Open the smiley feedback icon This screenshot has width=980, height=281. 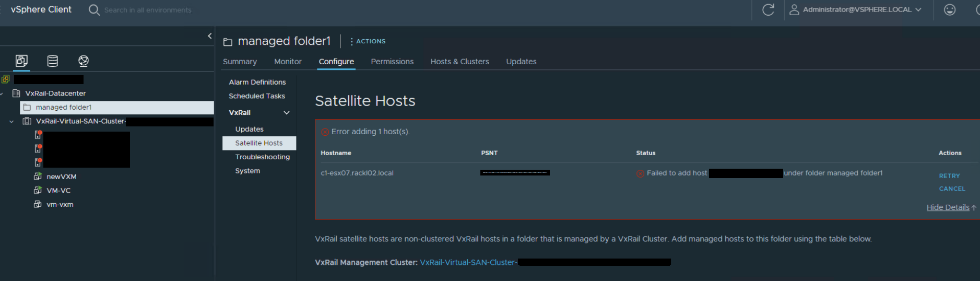point(950,9)
